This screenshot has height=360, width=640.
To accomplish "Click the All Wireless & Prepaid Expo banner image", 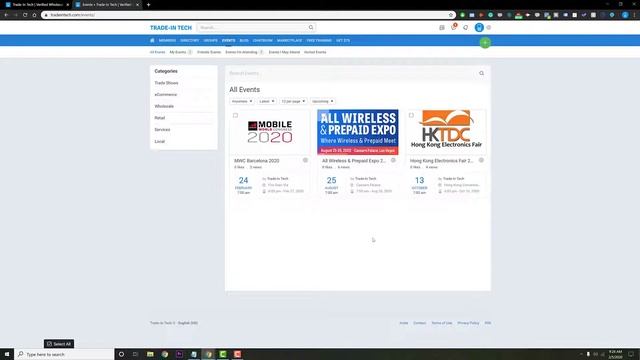I will [x=358, y=132].
